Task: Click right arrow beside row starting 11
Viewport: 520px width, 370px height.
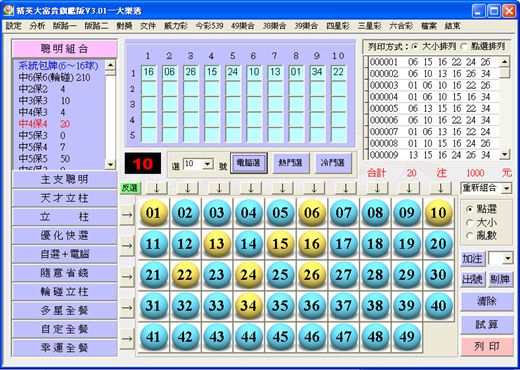Action: 127,246
